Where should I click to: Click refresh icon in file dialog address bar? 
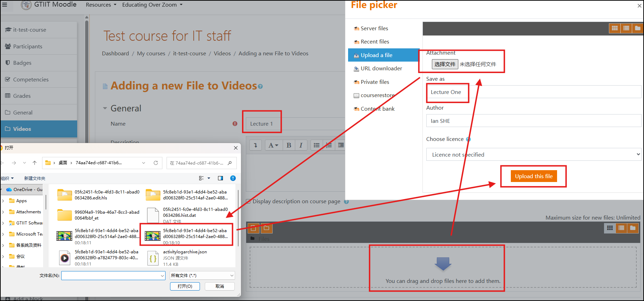[x=156, y=163]
